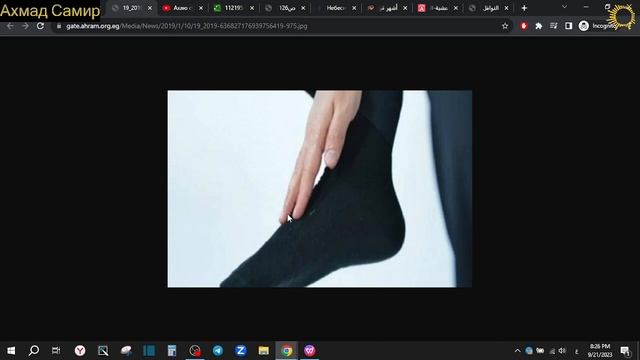Open the notification center icon
Screen dimensions: 640x360
tap(625, 351)
